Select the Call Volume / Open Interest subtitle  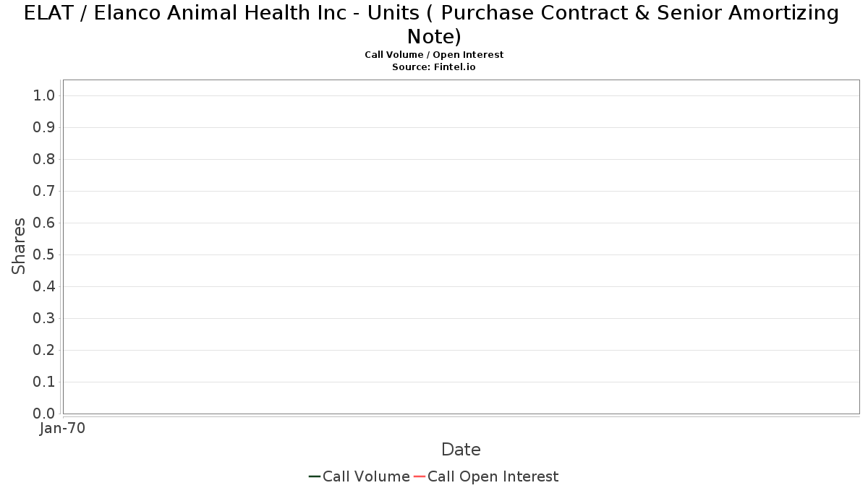[434, 55]
